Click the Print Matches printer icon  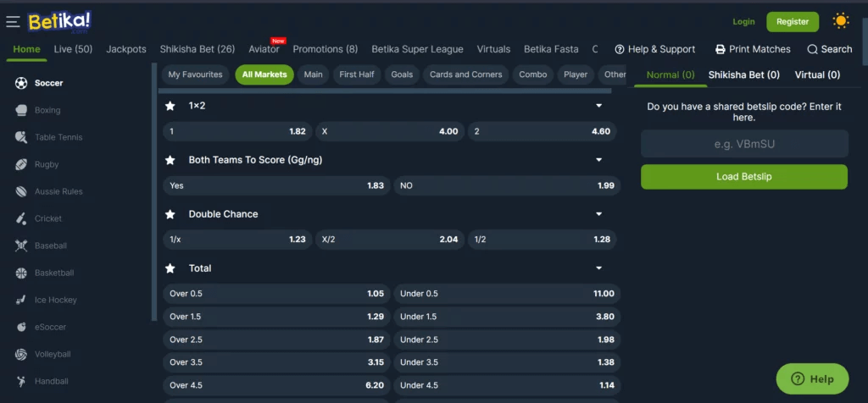pos(721,49)
